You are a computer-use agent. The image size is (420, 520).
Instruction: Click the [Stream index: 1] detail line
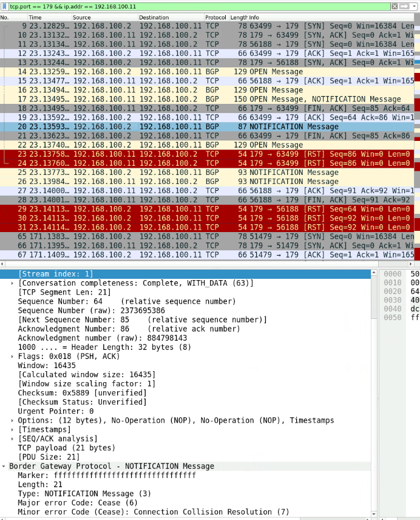(185, 274)
